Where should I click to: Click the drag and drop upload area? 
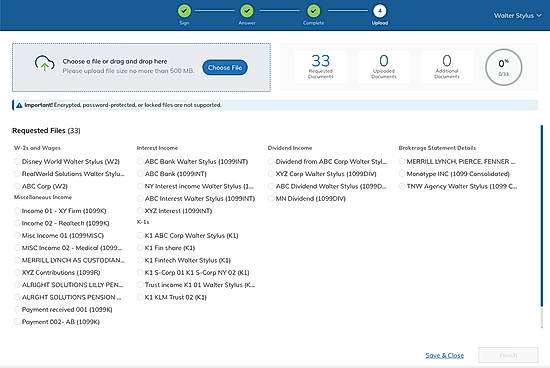pos(141,68)
